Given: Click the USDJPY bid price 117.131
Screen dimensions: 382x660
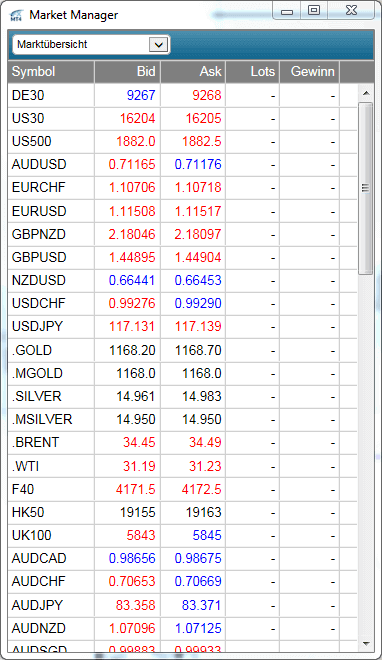Looking at the screenshot, I should pos(132,326).
